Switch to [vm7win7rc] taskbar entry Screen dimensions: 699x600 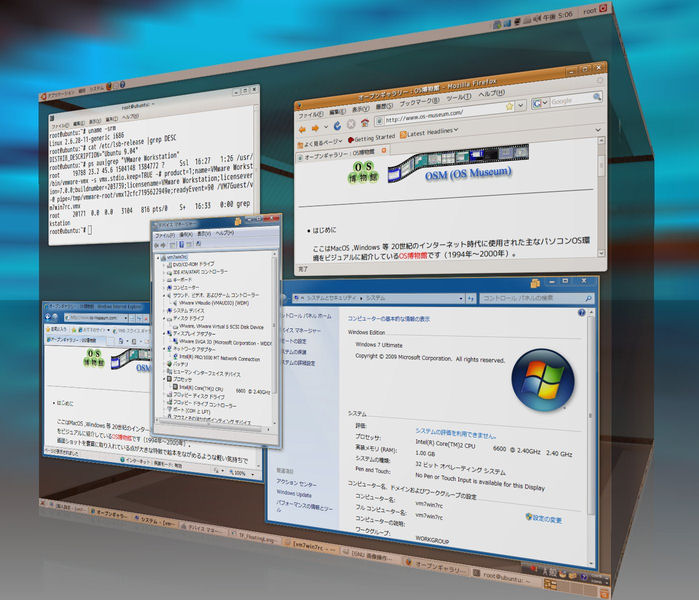pyautogui.click(x=309, y=546)
